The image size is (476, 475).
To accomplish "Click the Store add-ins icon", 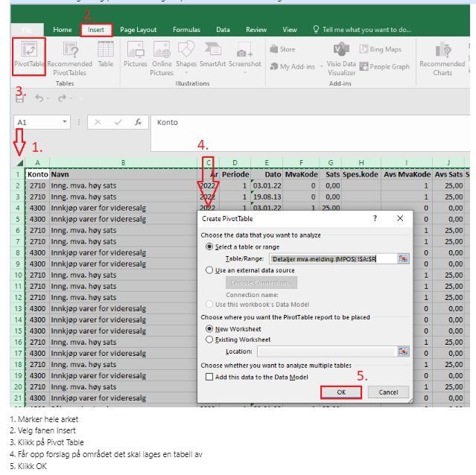I will [282, 49].
